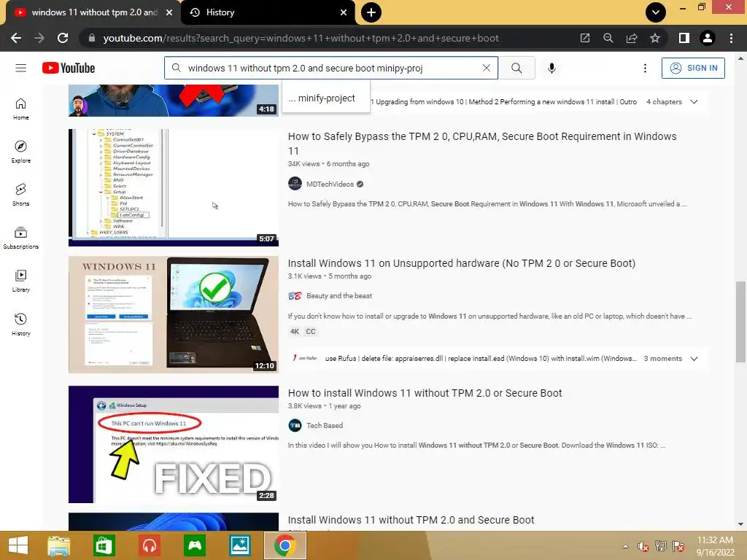
Task: Open the Chrome three-dot menu
Action: coord(731,38)
